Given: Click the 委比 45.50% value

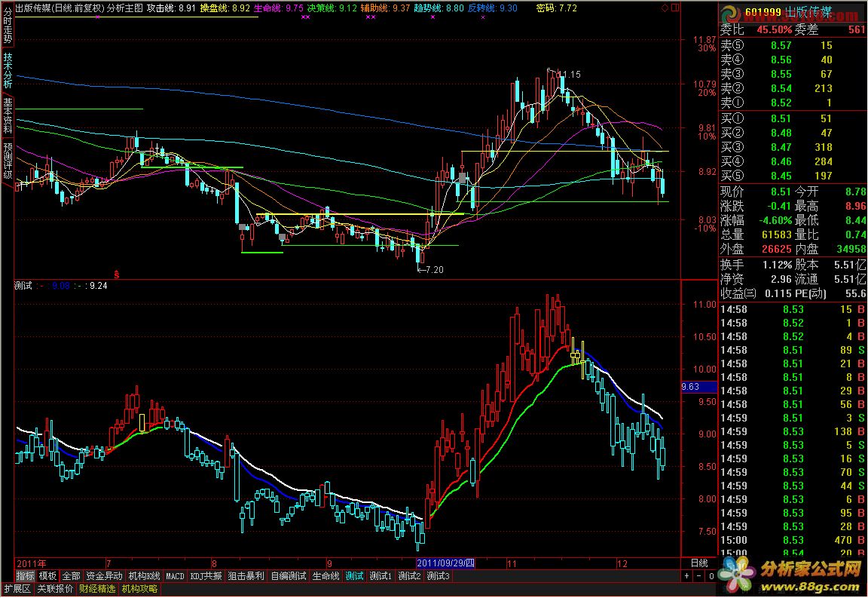Looking at the screenshot, I should point(774,30).
